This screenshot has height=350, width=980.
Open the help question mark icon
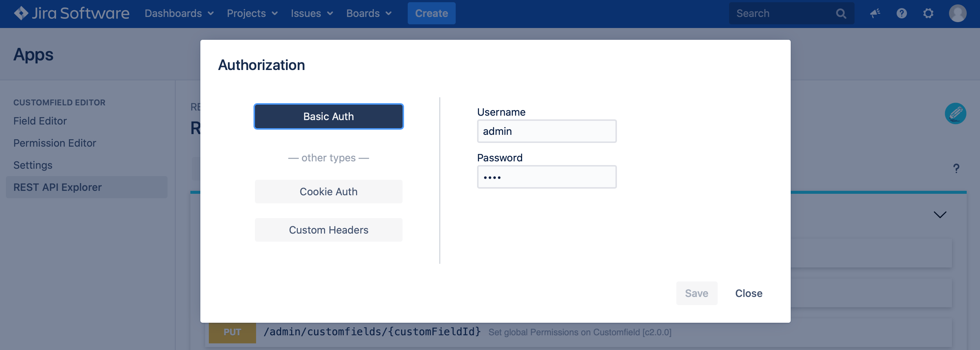pos(901,13)
